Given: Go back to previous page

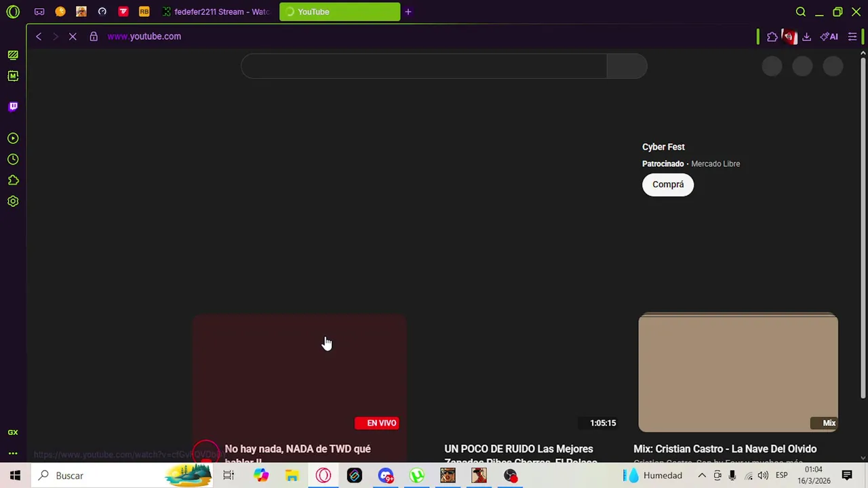Looking at the screenshot, I should click(x=39, y=37).
